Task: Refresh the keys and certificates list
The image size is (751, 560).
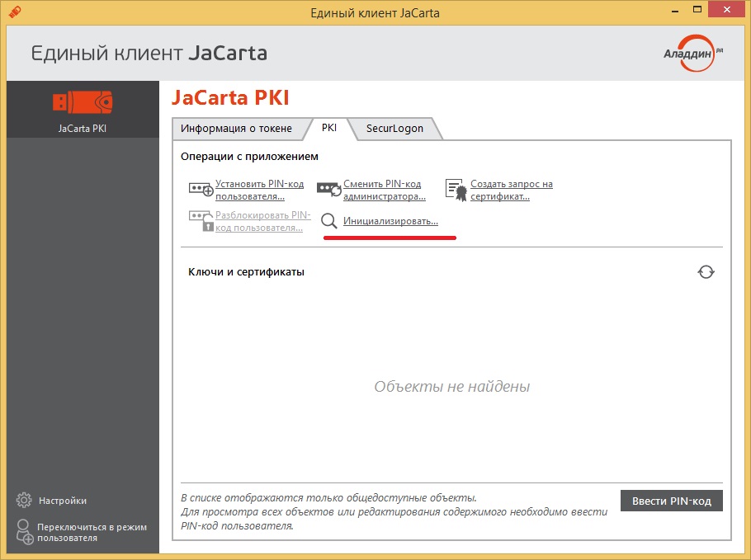Action: click(706, 272)
